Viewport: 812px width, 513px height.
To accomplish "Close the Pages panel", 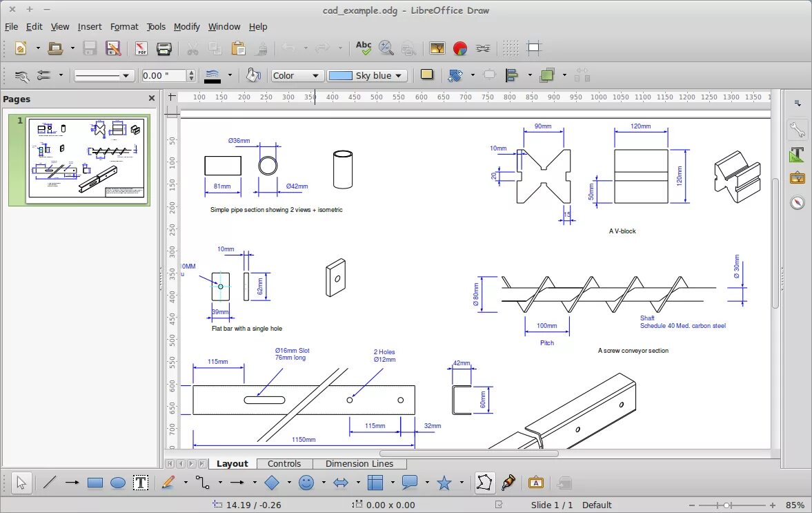I will (151, 99).
